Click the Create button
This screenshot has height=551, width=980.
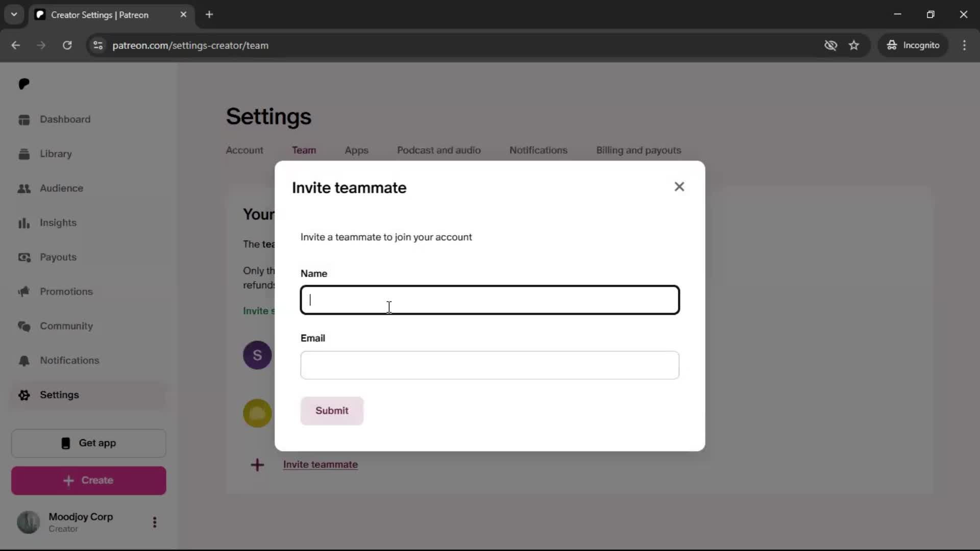click(89, 481)
